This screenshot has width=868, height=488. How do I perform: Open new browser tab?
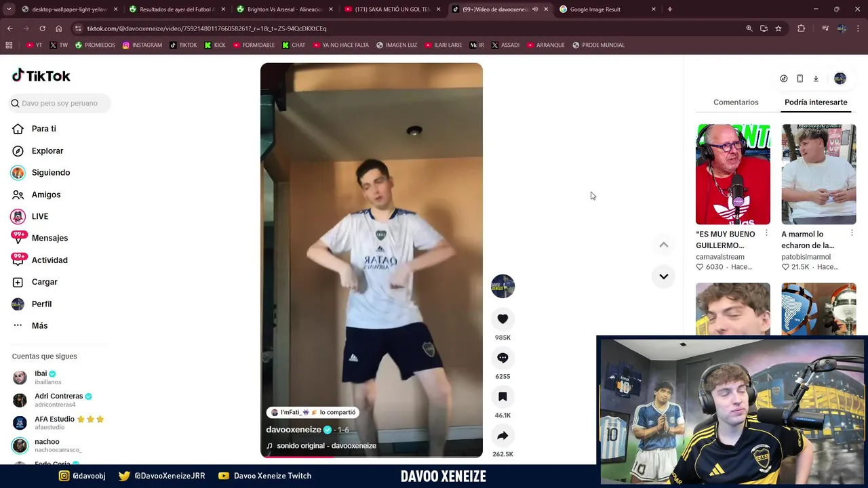669,9
